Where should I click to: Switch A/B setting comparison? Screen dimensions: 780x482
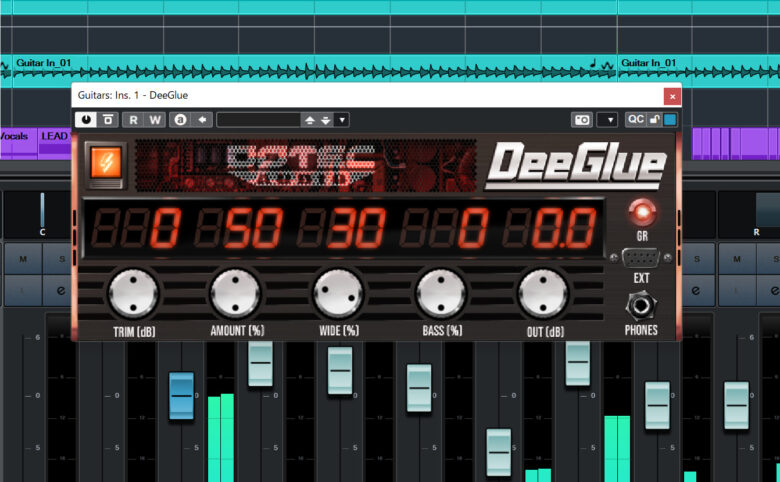click(180, 119)
